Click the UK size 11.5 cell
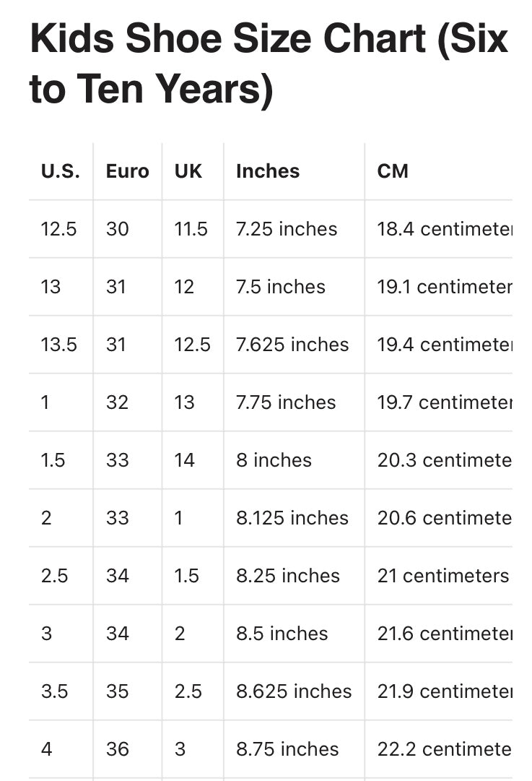Image resolution: width=532 pixels, height=781 pixels. point(191,229)
